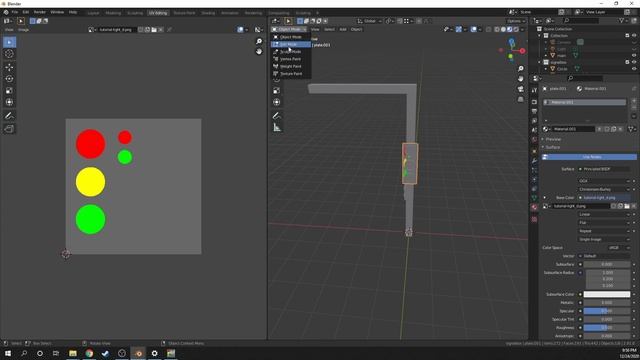
Task: Open the Modifier properties wrench tab
Action: click(x=534, y=161)
